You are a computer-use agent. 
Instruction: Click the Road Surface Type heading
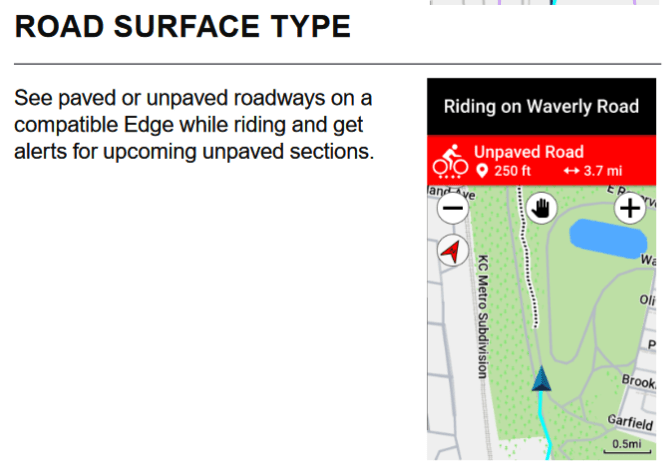tap(183, 27)
